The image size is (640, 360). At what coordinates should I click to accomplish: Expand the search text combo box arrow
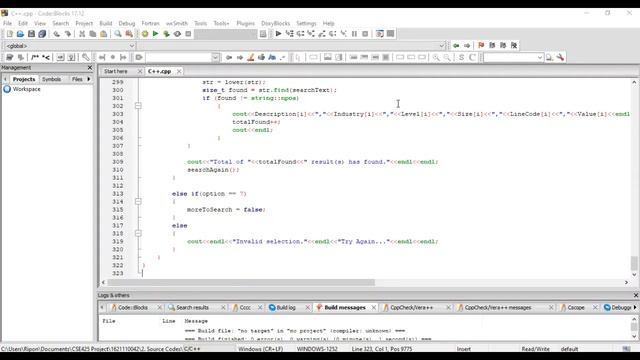click(216, 58)
